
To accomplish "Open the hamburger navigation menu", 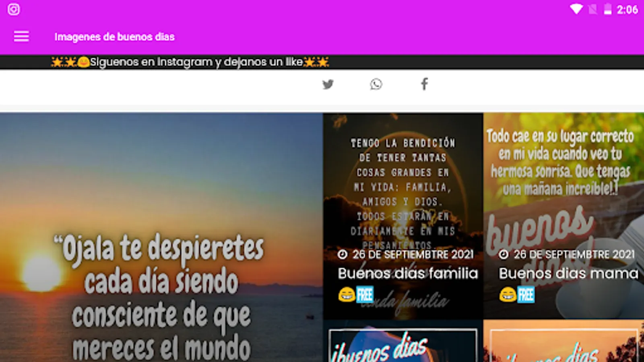I will (x=21, y=37).
